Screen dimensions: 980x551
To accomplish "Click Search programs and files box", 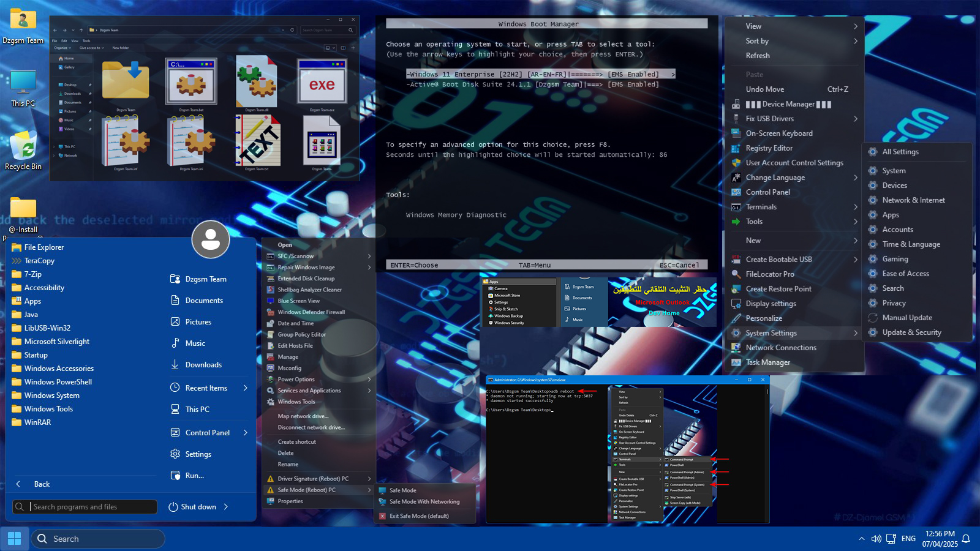I will (85, 507).
